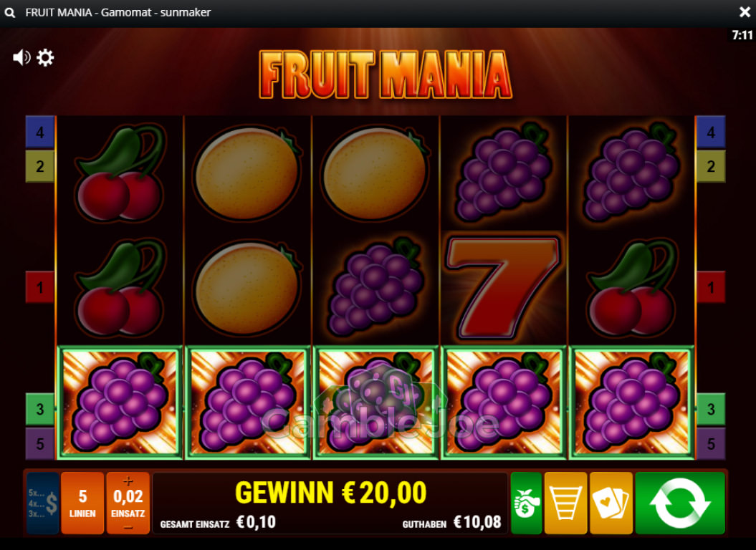Screen dimensions: 756x550
Task: Select the blue payline 4 marker on left
Action: 40,132
